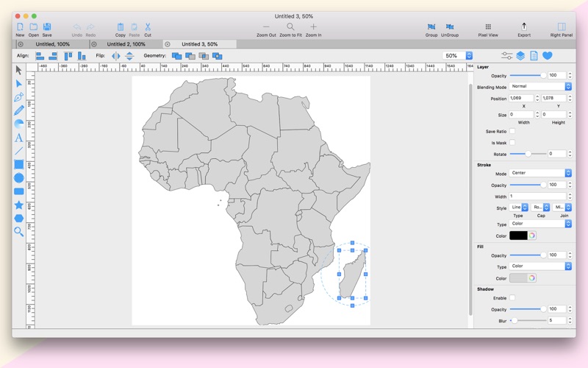Enable the Save Ratio checkbox
Image resolution: width=588 pixels, height=368 pixels.
pyautogui.click(x=512, y=131)
